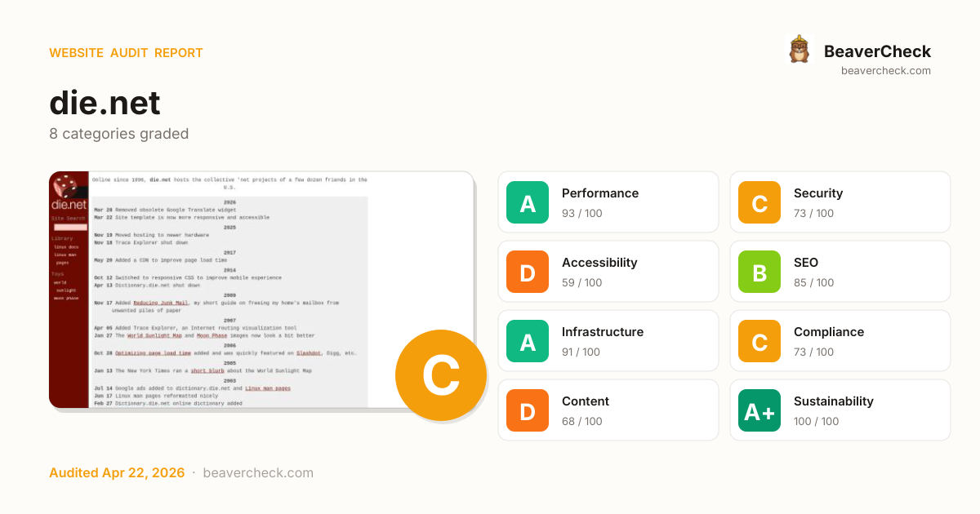
Task: Select the SEO B grade badge
Action: pyautogui.click(x=759, y=272)
